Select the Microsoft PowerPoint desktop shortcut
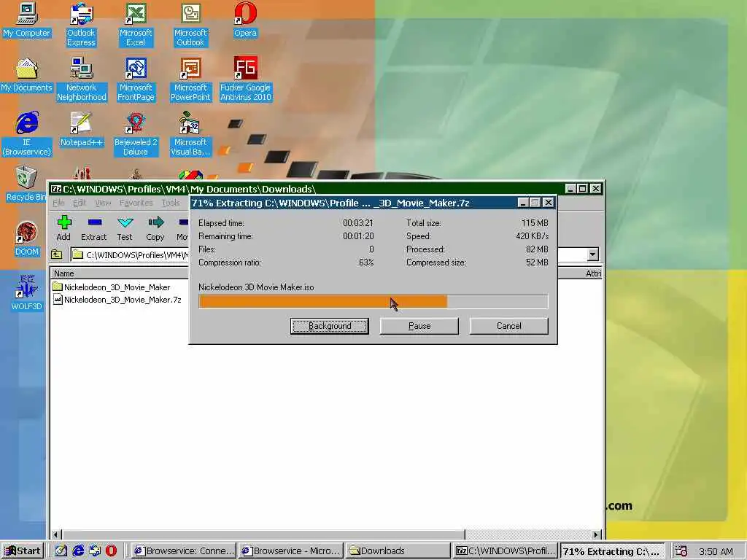The width and height of the screenshot is (747, 560). coord(190,79)
